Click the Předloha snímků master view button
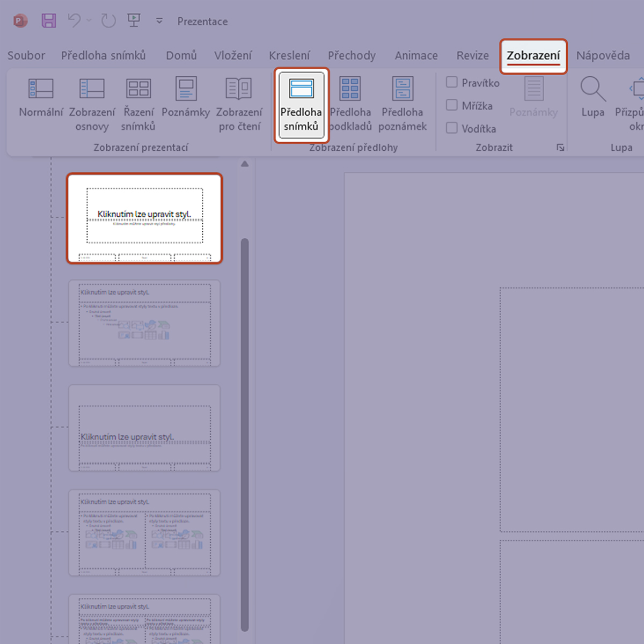 [301, 105]
